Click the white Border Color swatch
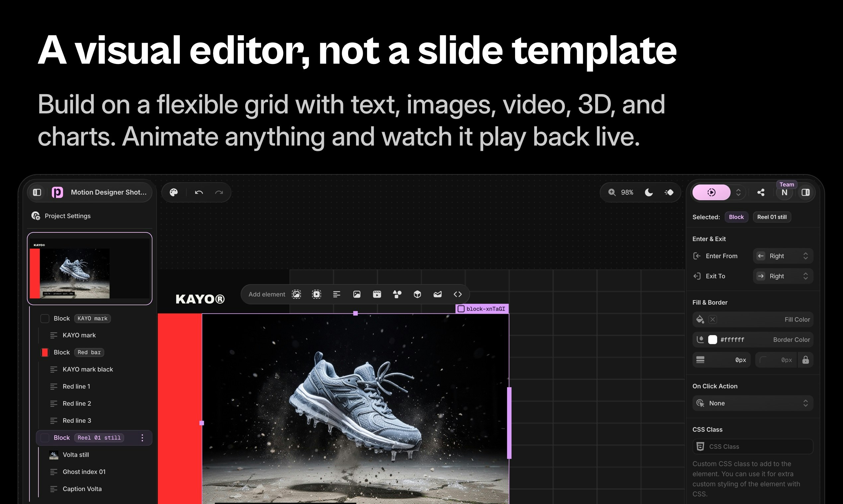Image resolution: width=843 pixels, height=504 pixels. click(713, 340)
